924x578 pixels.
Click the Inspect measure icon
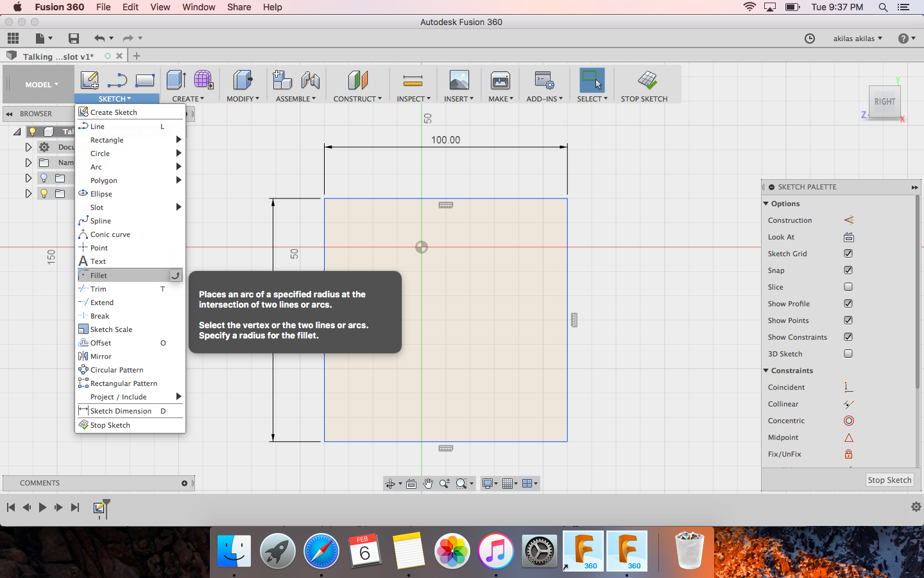(x=413, y=81)
